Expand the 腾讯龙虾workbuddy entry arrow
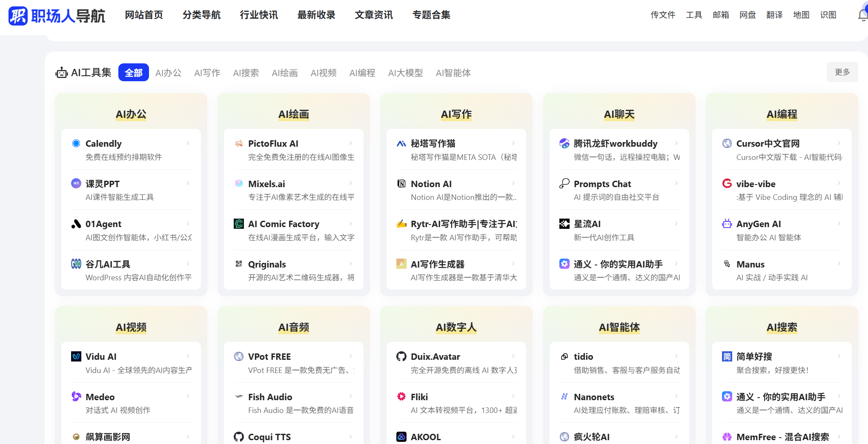 [x=676, y=143]
